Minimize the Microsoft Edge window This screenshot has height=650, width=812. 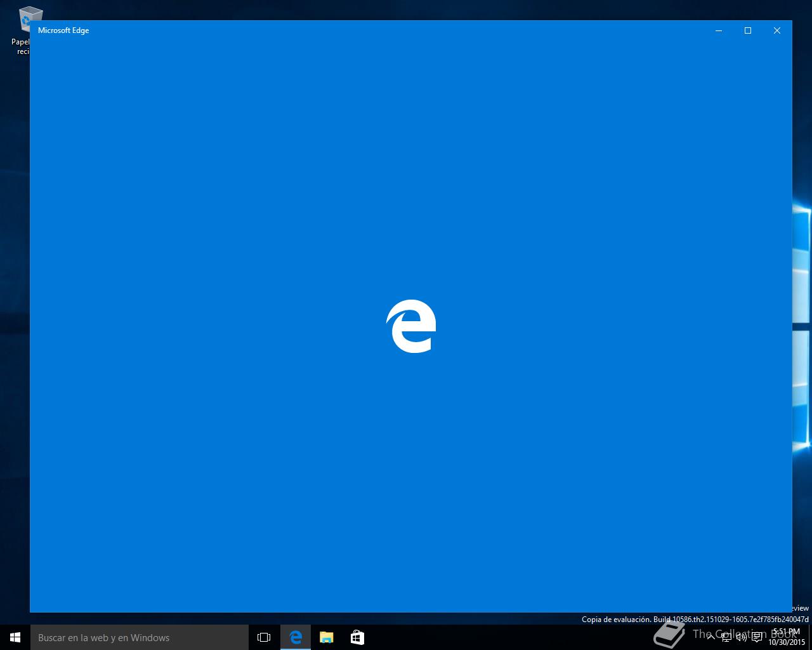[719, 30]
